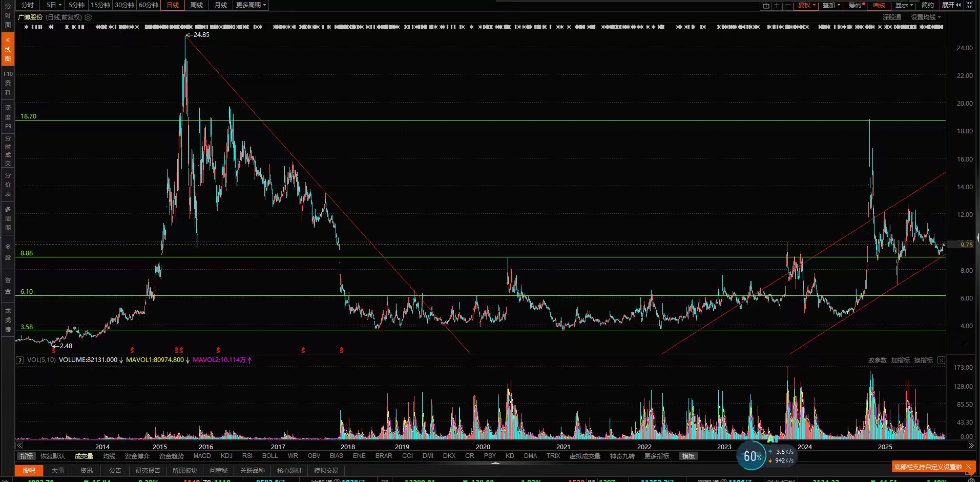Click the calendar/fit-window icon in top toolbar
980x482 pixels.
pyautogui.click(x=766, y=5)
